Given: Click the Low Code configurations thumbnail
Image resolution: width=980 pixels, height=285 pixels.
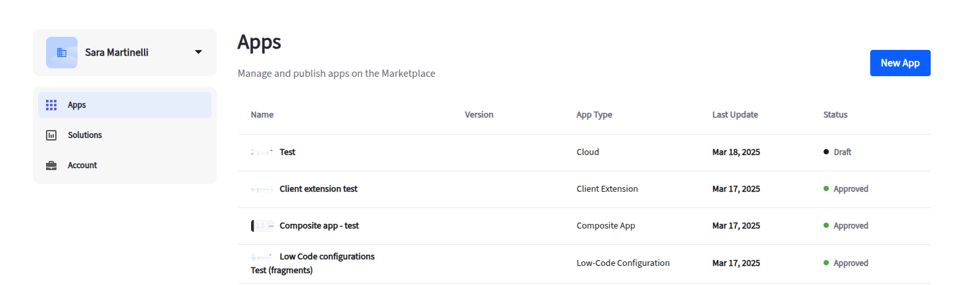Looking at the screenshot, I should (x=262, y=257).
